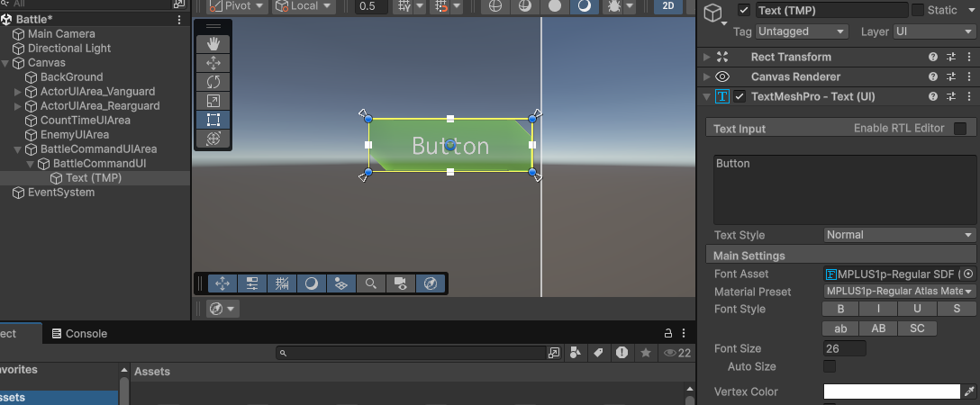The height and width of the screenshot is (405, 980).
Task: Enable Auto Size checkbox
Action: [830, 366]
